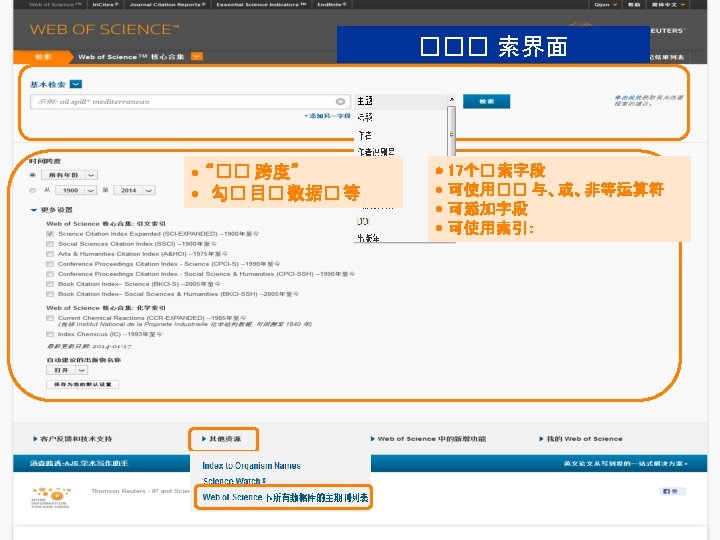This screenshot has width=720, height=540.
Task: Expand 客户反馈和技术支持 section
Action: click(x=73, y=439)
